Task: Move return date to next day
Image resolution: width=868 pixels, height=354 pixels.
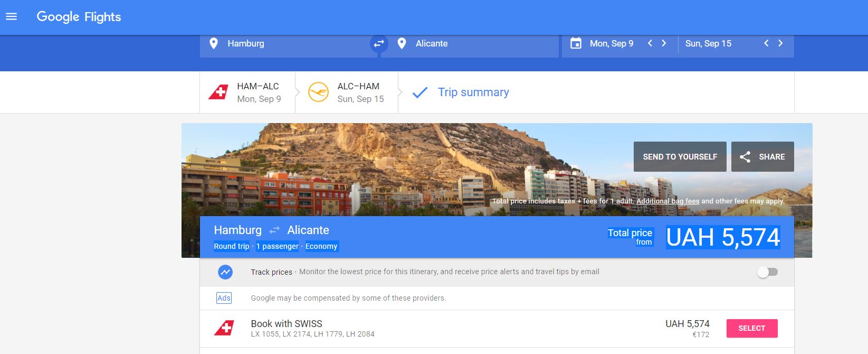Action: click(x=780, y=43)
